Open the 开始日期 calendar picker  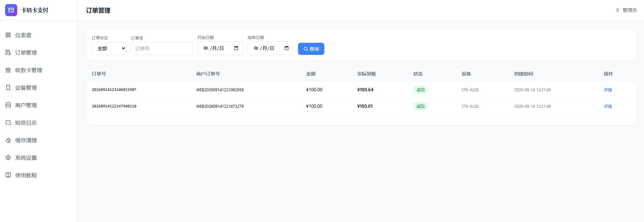tap(236, 48)
